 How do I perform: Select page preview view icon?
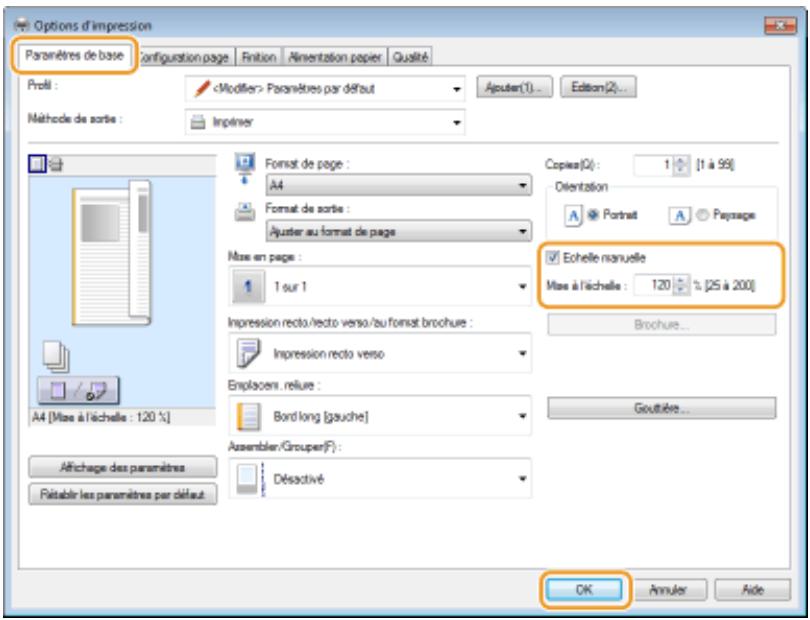click(37, 164)
